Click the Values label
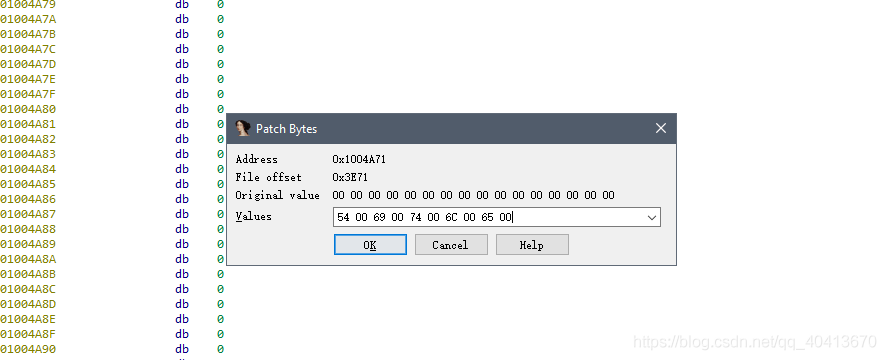 [x=254, y=216]
